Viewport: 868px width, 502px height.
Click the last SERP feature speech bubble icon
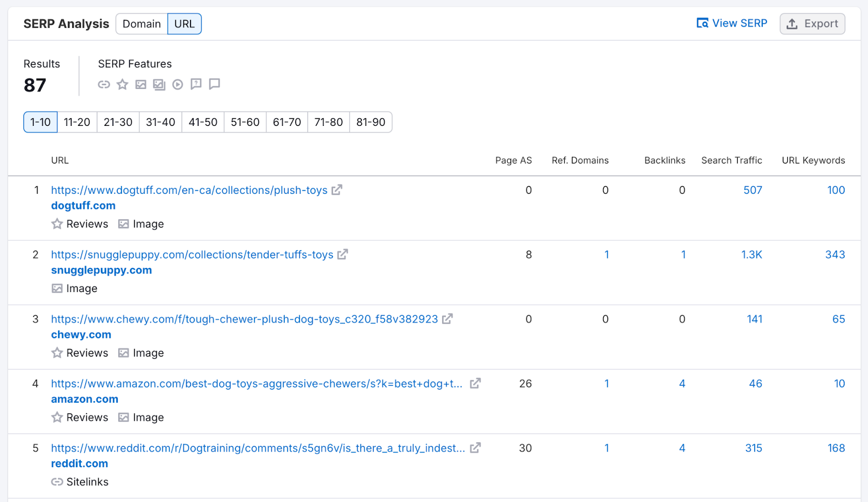coord(214,84)
